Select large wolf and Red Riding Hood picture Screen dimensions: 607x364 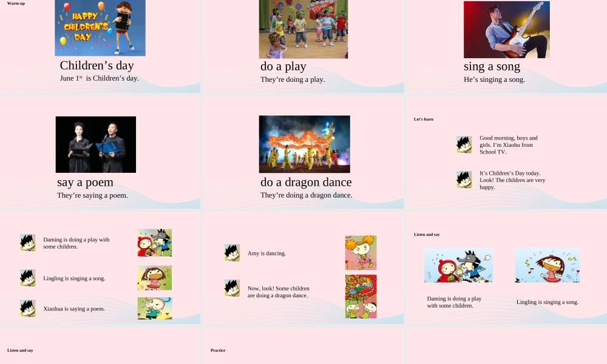[x=458, y=265]
